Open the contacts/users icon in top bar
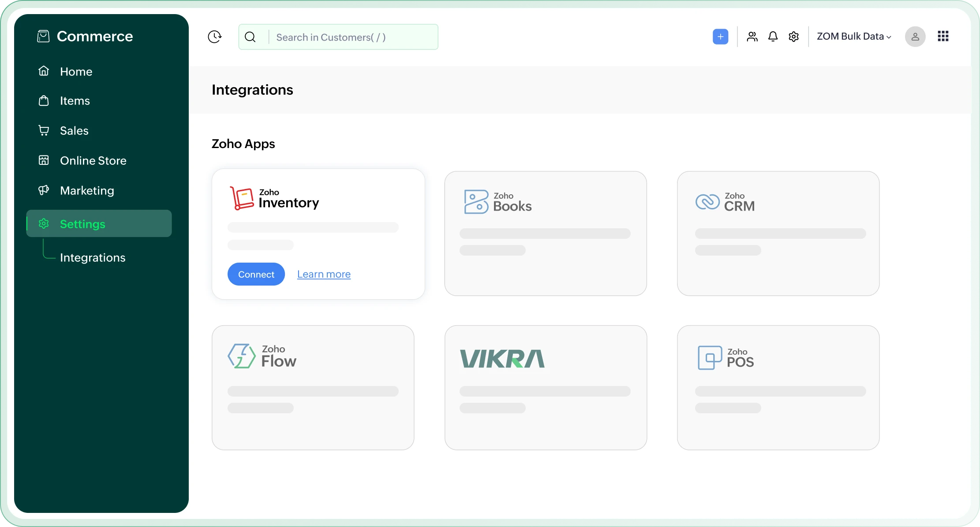 (x=752, y=37)
